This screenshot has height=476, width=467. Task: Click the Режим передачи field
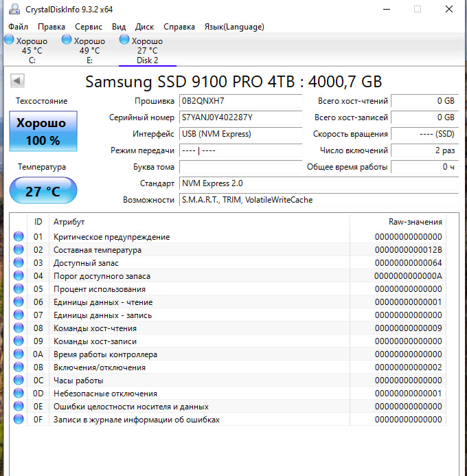pos(240,150)
